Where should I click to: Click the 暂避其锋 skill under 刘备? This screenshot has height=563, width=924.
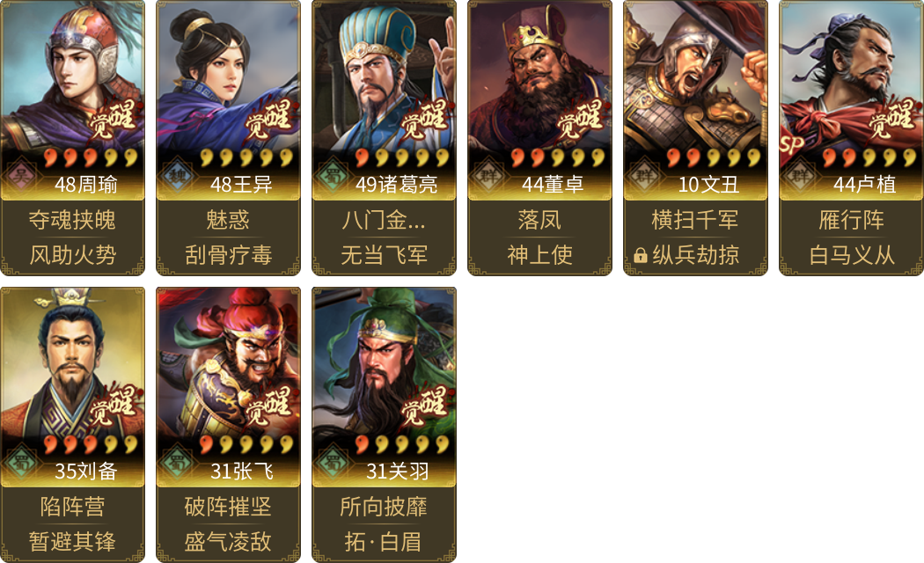coord(72,541)
